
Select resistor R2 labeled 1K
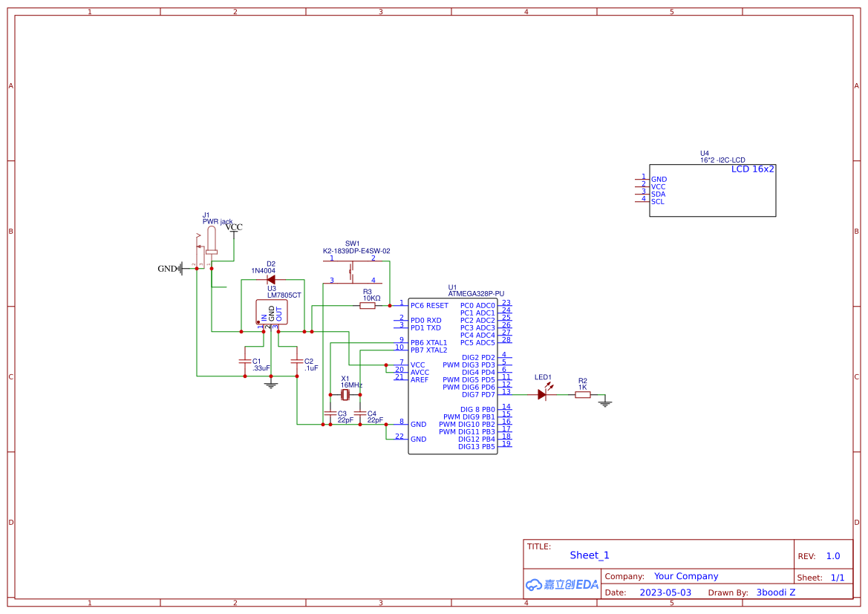point(582,394)
